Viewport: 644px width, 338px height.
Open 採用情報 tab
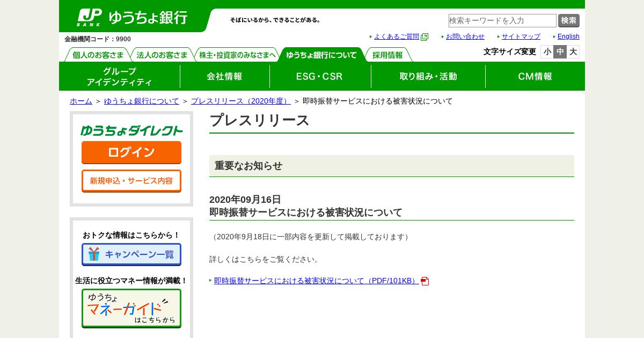387,55
